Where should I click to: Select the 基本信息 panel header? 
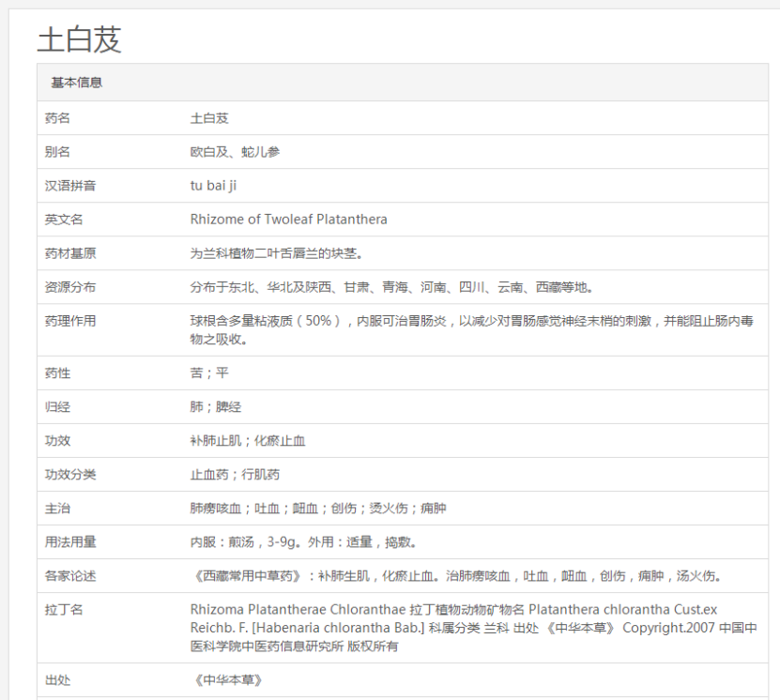tap(403, 83)
